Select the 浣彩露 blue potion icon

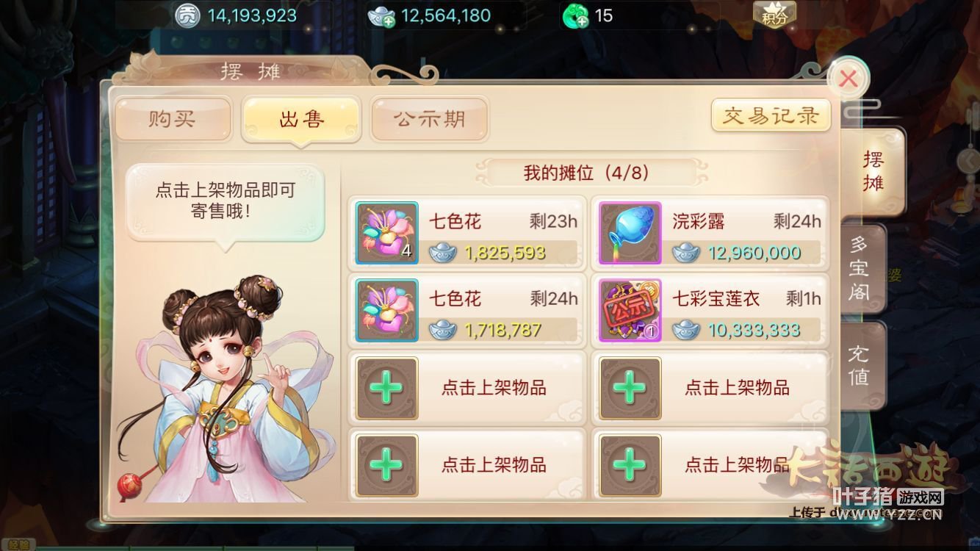point(630,233)
